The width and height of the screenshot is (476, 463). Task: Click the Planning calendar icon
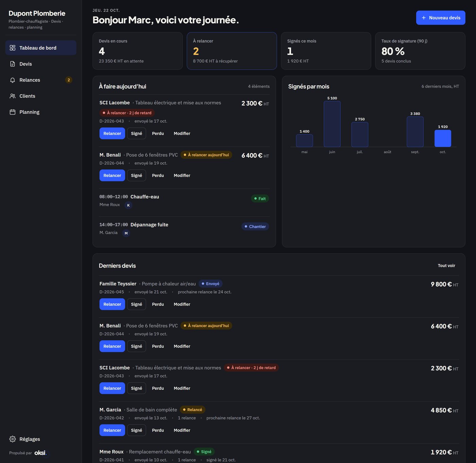pos(13,112)
